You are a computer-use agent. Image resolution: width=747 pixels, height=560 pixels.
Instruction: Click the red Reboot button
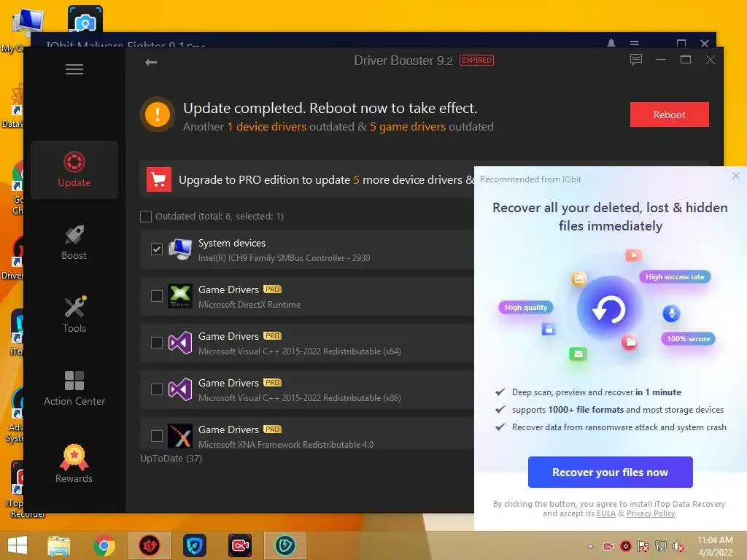point(670,114)
